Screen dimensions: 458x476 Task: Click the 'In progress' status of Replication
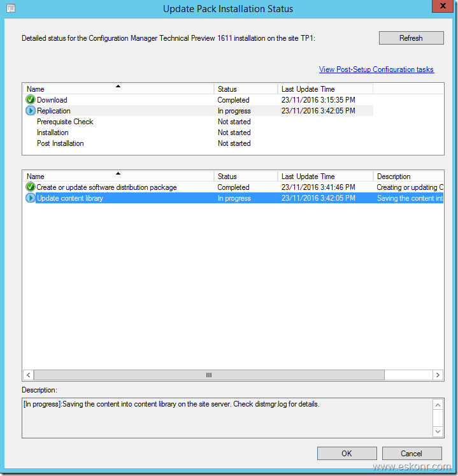coord(234,111)
